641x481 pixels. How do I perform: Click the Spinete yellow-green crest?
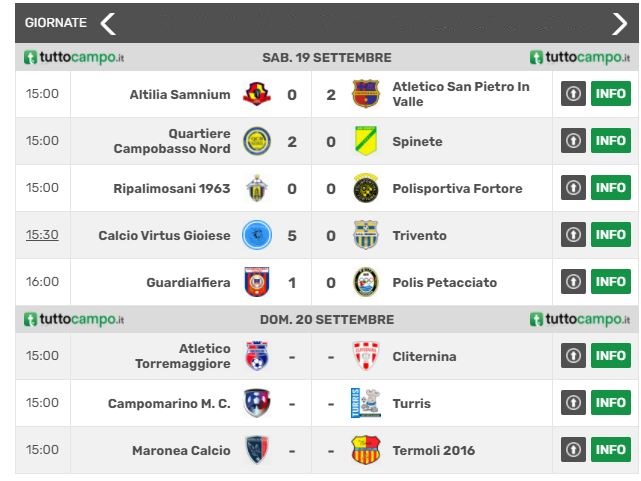point(365,141)
